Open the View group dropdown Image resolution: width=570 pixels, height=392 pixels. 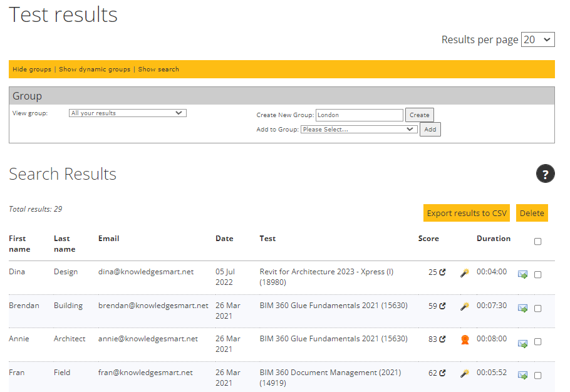pos(128,113)
